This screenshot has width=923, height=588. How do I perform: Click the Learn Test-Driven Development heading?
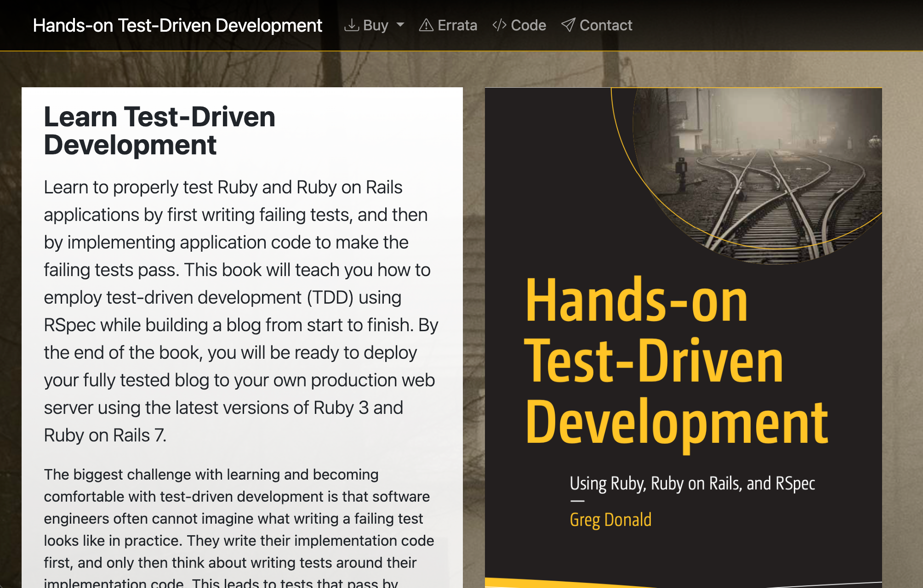pos(160,131)
